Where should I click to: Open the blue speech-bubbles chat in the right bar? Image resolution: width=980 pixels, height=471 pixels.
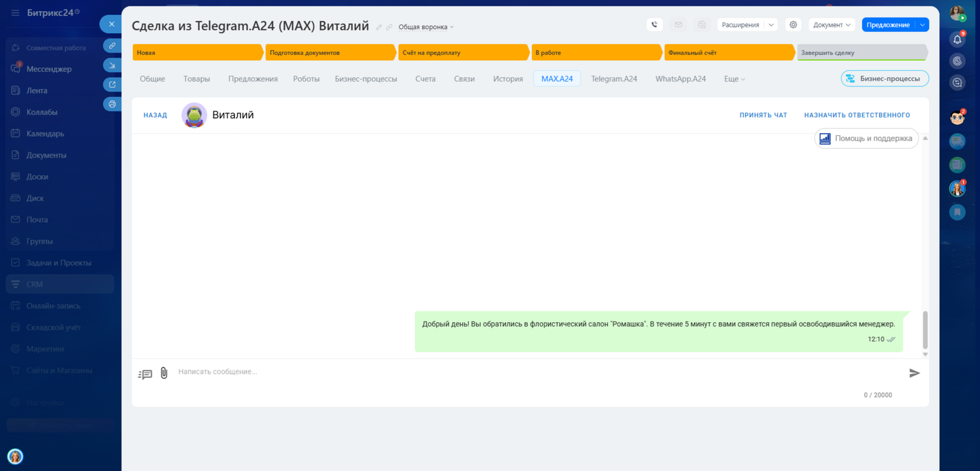coord(957,141)
